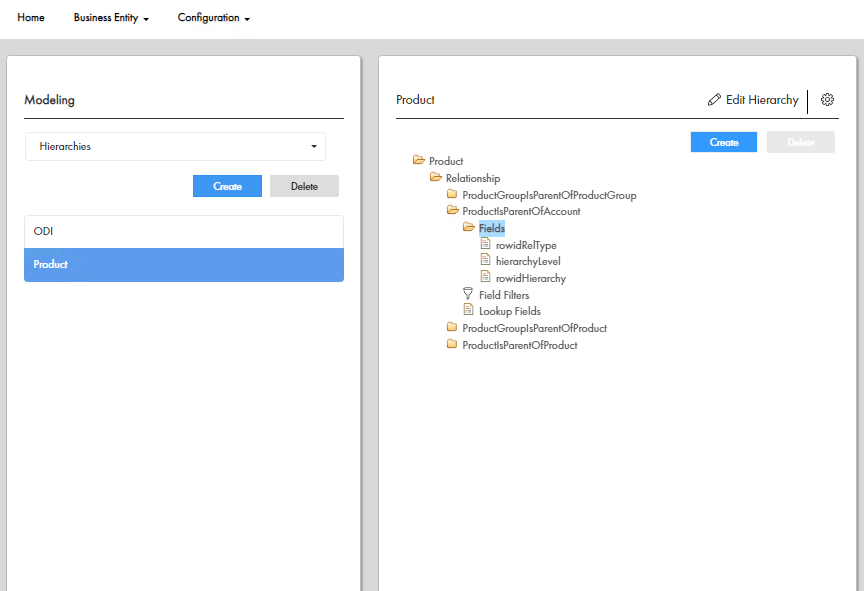Click the pencil icon beside Edit Hierarchy
864x591 pixels.
[714, 100]
